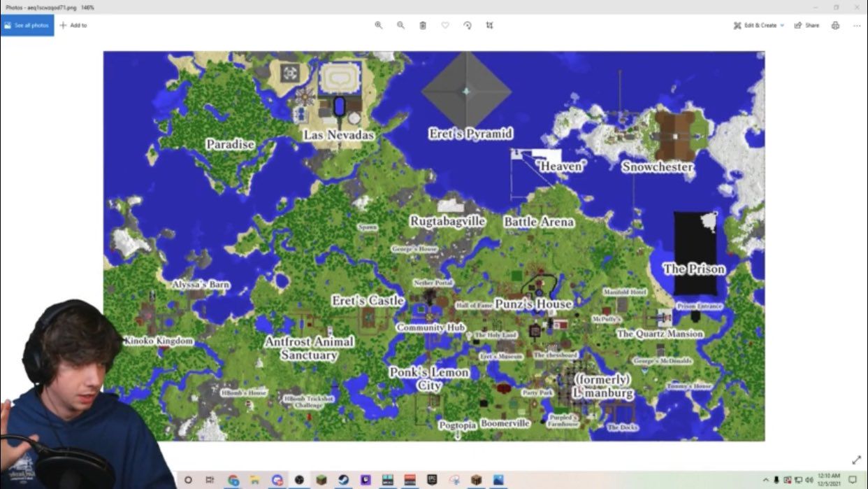The height and width of the screenshot is (489, 868).
Task: Delete the photo with the trash icon
Action: 423,25
